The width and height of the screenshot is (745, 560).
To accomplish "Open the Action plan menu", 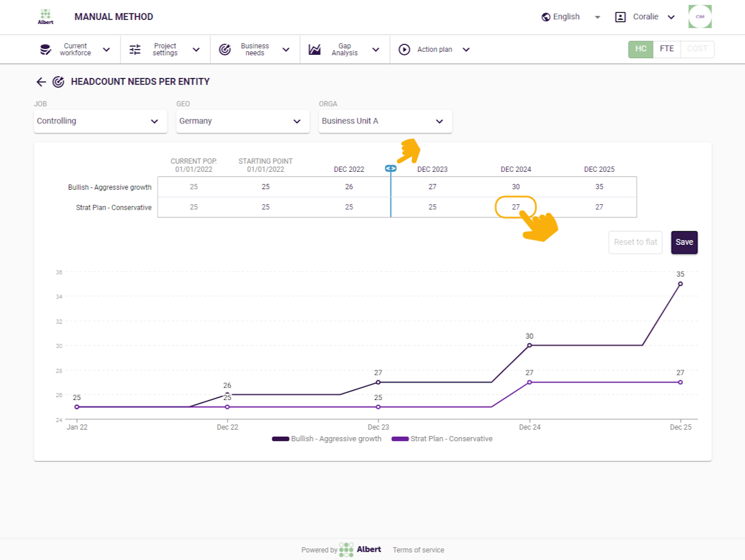I will [x=435, y=49].
